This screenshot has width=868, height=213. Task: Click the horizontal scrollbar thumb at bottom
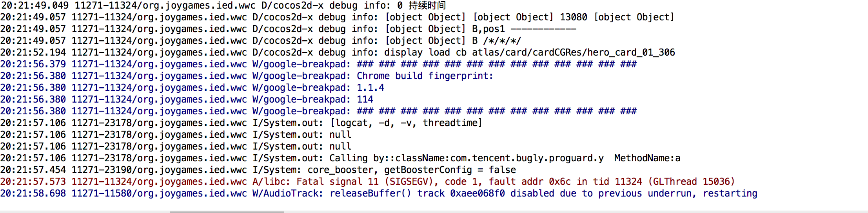click(227, 212)
